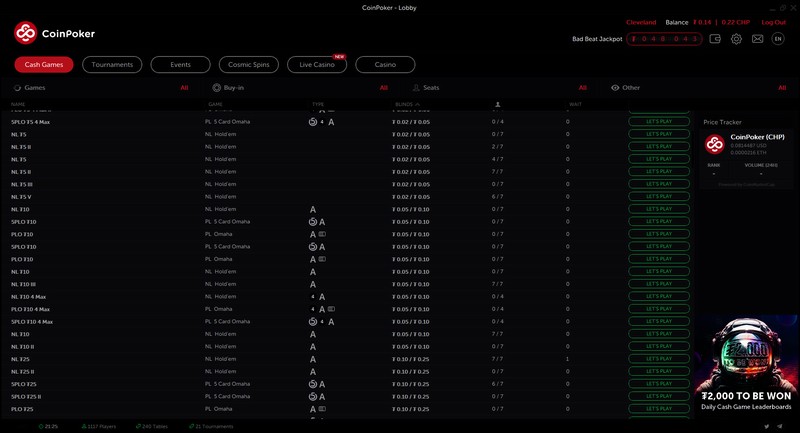
Task: Open the settings gear icon
Action: click(x=736, y=39)
